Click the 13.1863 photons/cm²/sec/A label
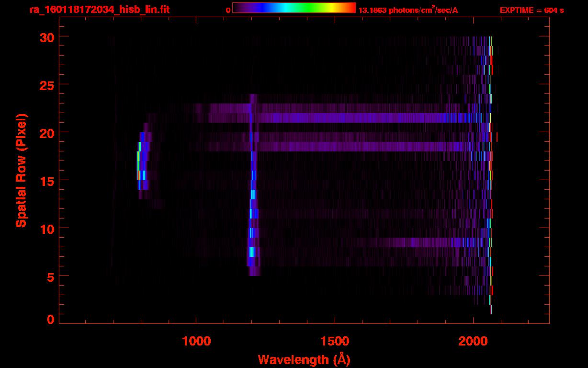588x368 pixels. (x=408, y=10)
